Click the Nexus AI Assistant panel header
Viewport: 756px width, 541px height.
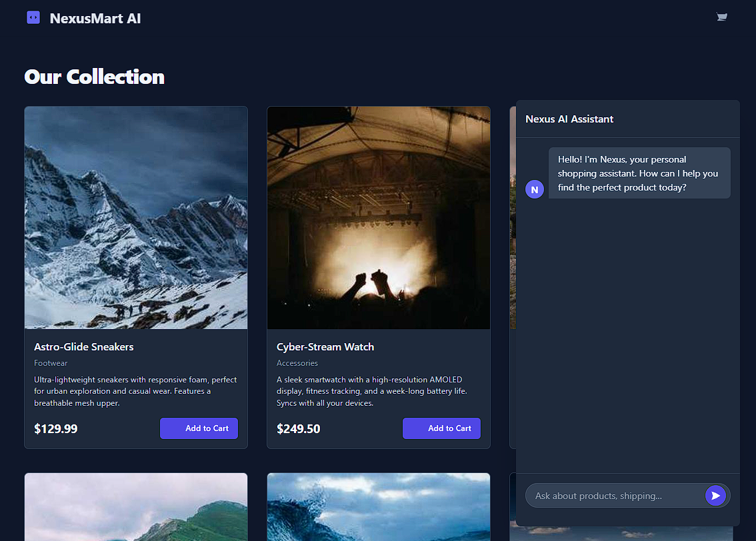tap(569, 119)
